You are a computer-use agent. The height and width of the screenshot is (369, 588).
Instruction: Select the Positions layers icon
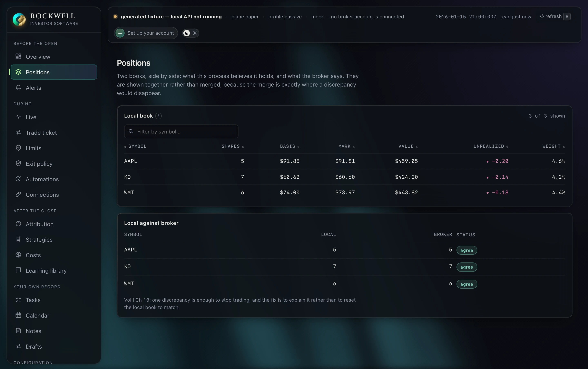tap(18, 72)
